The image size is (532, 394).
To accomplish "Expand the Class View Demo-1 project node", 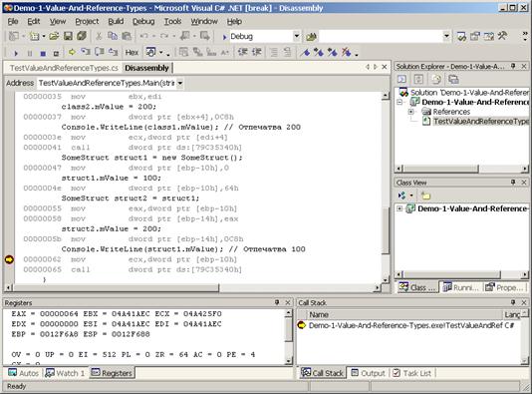I will coord(399,208).
